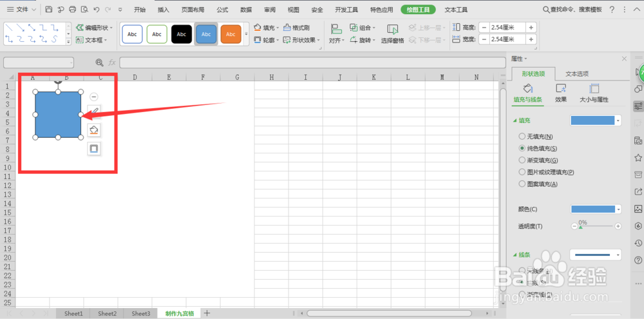
Task: Click the 透明度 transparency slider handle
Action: (x=580, y=227)
